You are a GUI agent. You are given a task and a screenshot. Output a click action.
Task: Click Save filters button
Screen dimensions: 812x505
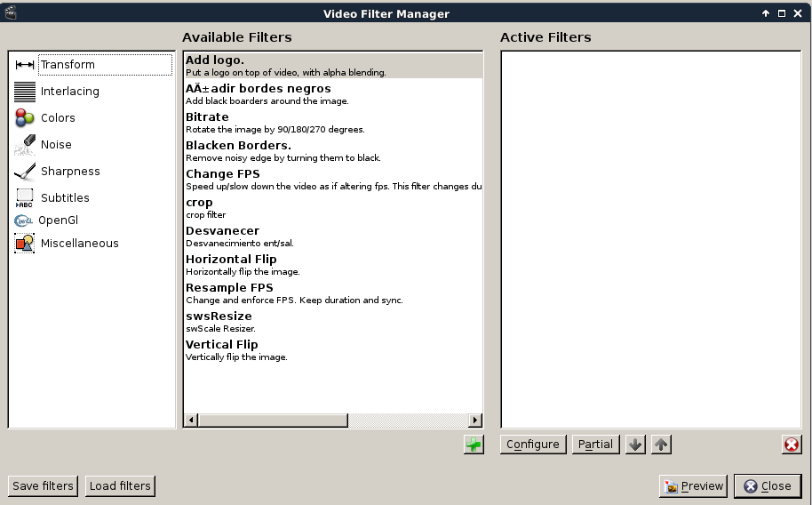43,485
